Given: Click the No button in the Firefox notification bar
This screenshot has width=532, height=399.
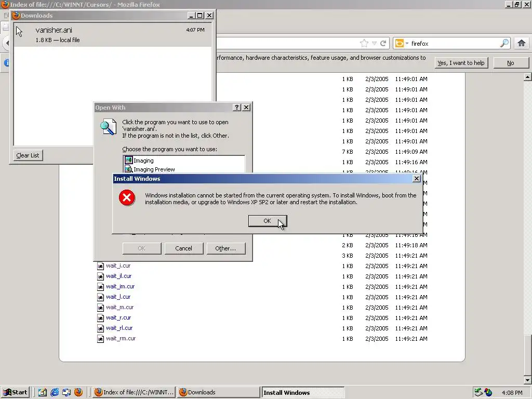Looking at the screenshot, I should point(511,63).
